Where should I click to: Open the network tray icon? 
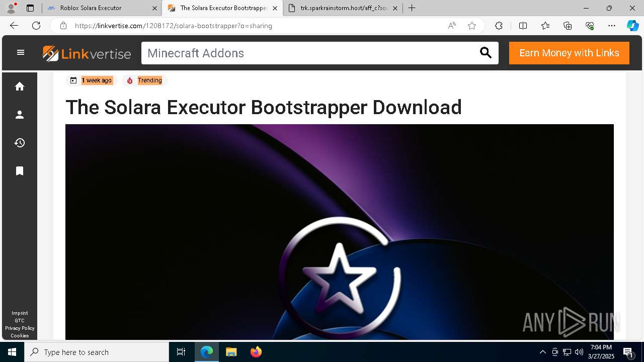pyautogui.click(x=567, y=352)
